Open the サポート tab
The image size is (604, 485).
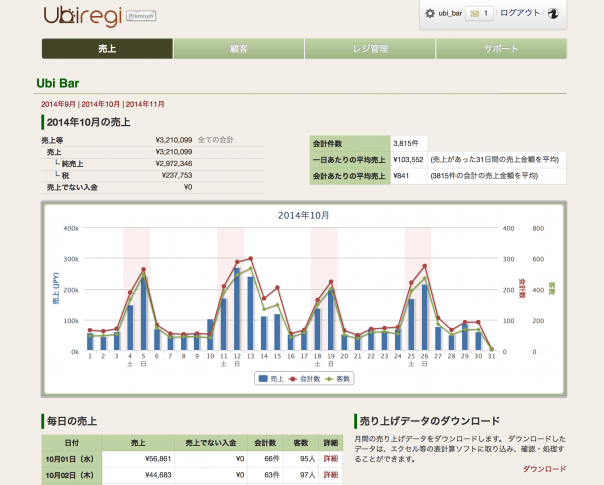[x=501, y=49]
